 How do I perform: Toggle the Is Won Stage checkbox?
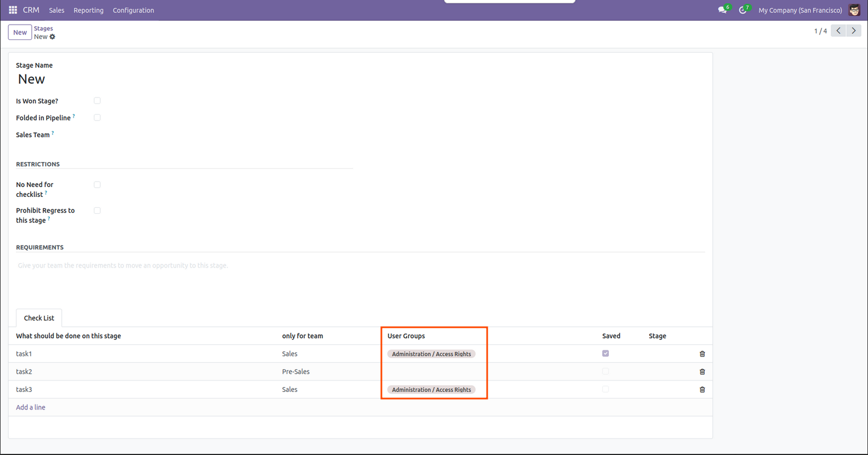pyautogui.click(x=97, y=101)
